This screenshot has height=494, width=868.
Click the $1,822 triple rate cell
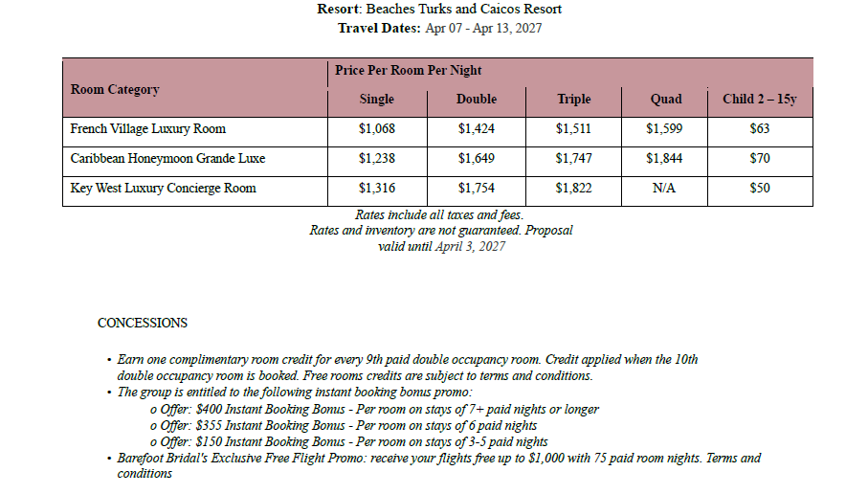(573, 188)
